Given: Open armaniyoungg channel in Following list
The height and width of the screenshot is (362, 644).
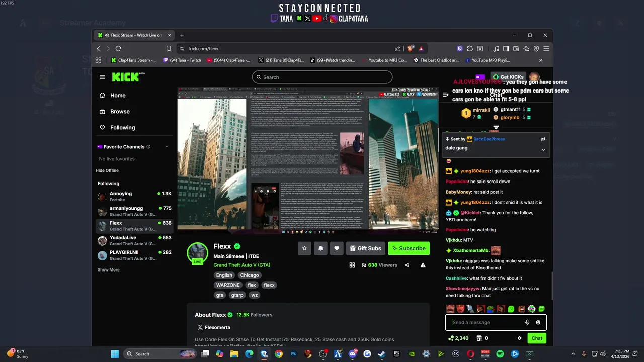Looking at the screenshot, I should click(134, 211).
